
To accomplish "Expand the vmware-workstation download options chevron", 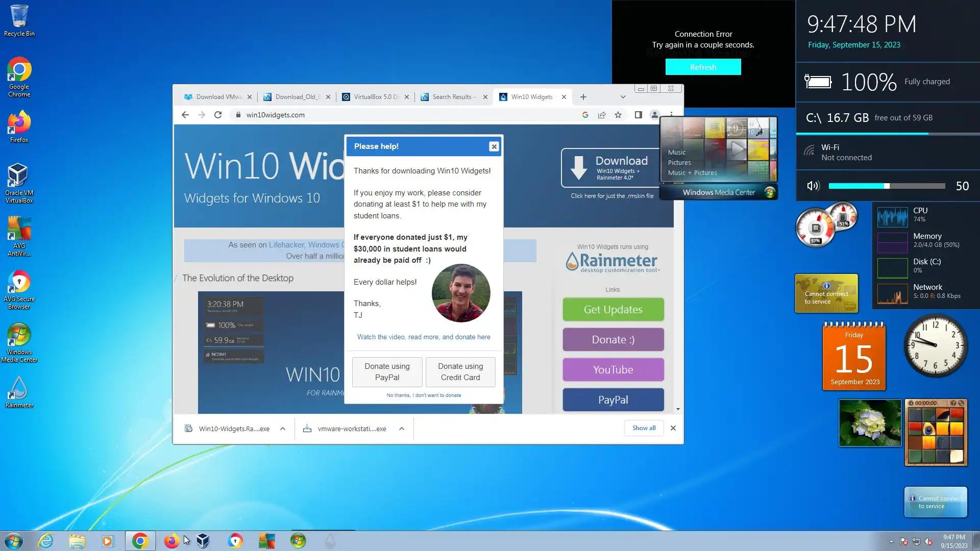I will click(402, 429).
